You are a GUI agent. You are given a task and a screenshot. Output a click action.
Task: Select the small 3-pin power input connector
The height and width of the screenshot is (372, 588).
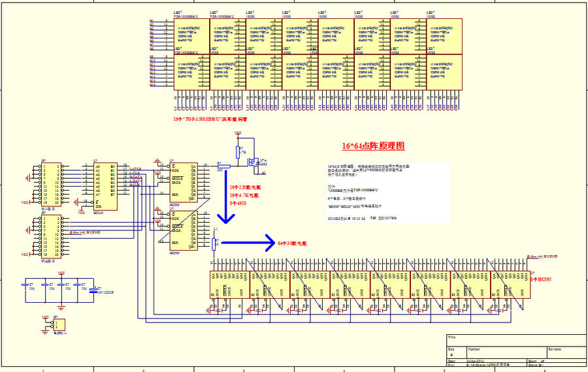(59, 324)
